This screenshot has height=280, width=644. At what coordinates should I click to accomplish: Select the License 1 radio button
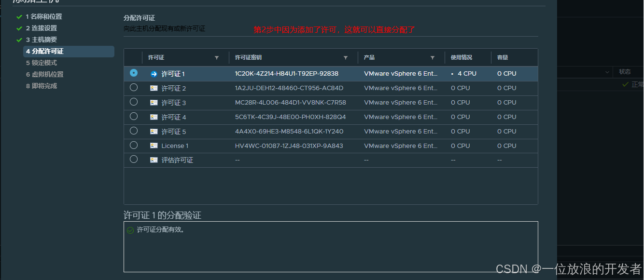(134, 145)
